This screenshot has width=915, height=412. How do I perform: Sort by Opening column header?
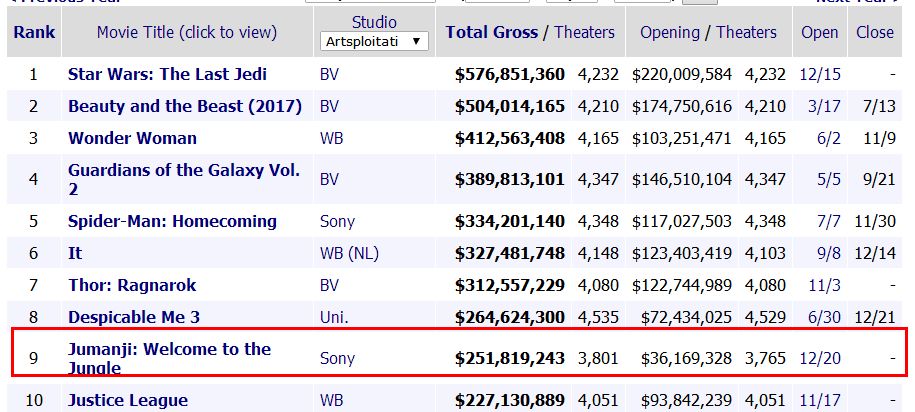[669, 32]
